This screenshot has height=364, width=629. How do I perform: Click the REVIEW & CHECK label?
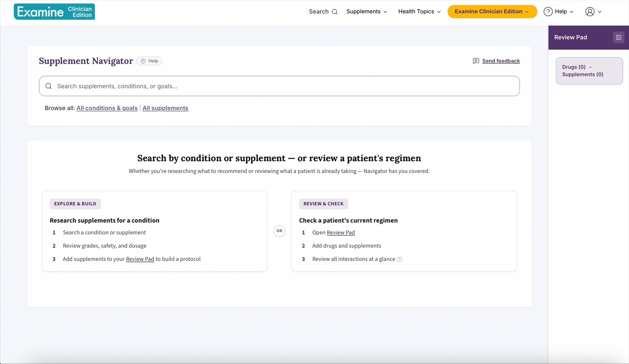tap(323, 204)
